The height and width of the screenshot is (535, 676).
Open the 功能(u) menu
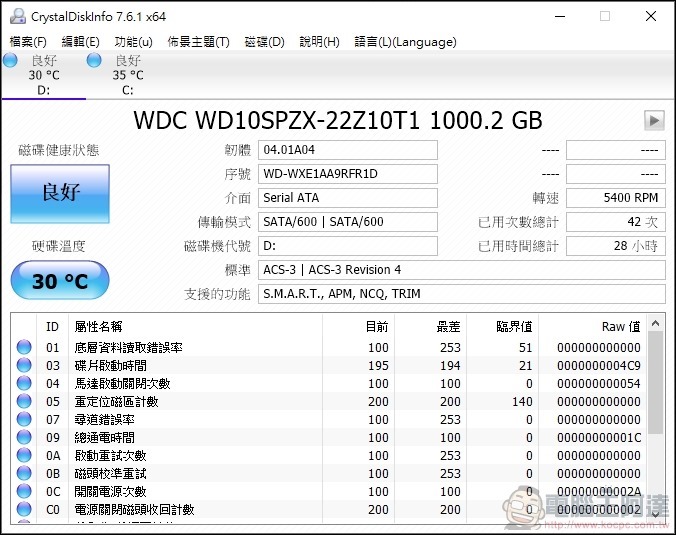(134, 42)
